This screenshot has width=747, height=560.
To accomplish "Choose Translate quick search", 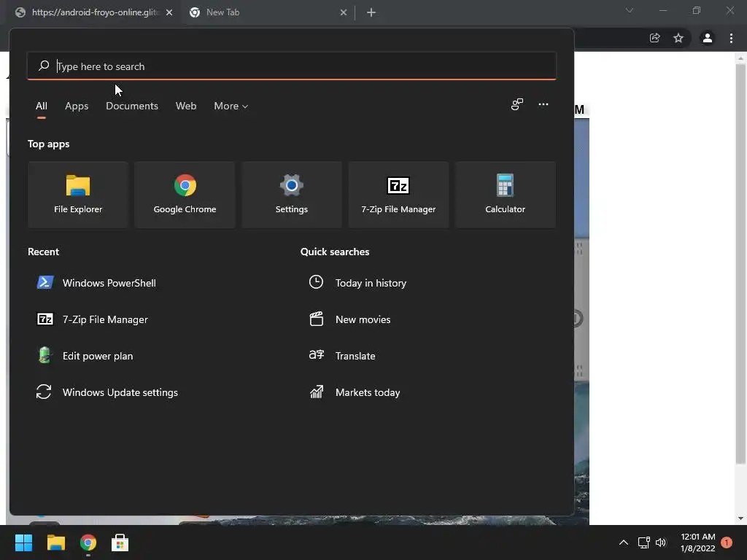I will [343, 356].
